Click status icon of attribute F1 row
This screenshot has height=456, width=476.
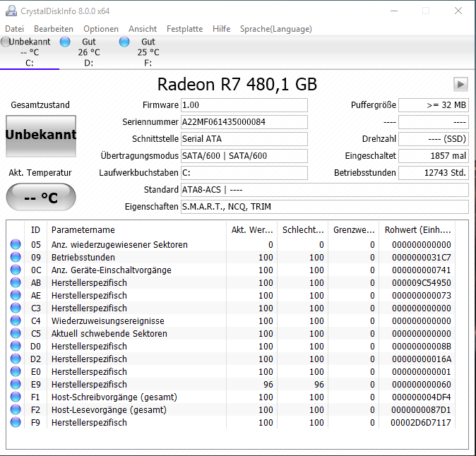(16, 397)
